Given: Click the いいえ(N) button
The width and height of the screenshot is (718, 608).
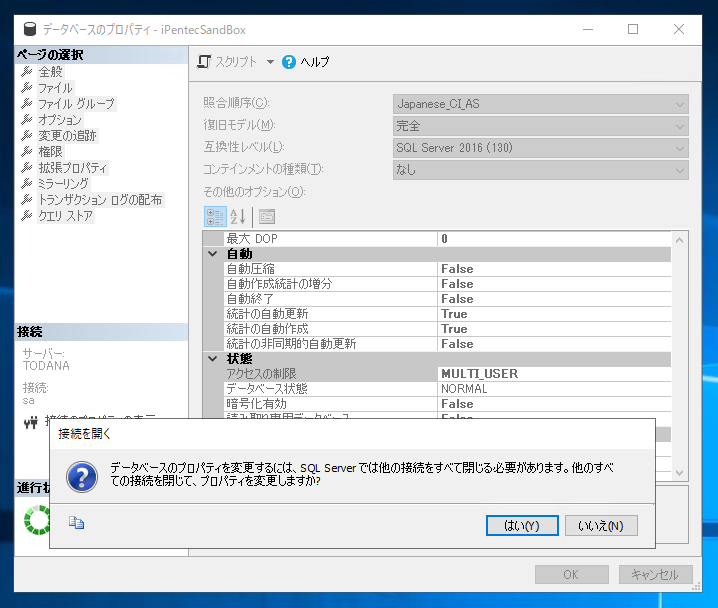Looking at the screenshot, I should (601, 526).
